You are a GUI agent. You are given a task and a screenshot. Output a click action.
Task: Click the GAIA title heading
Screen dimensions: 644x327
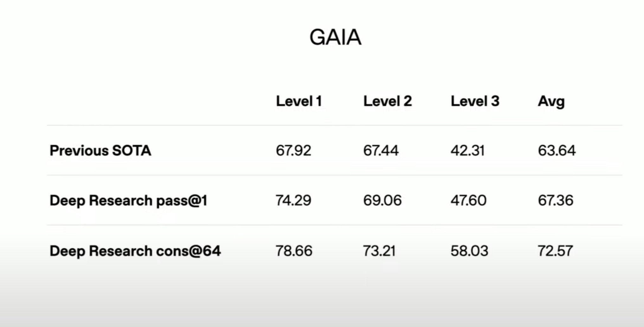click(335, 37)
